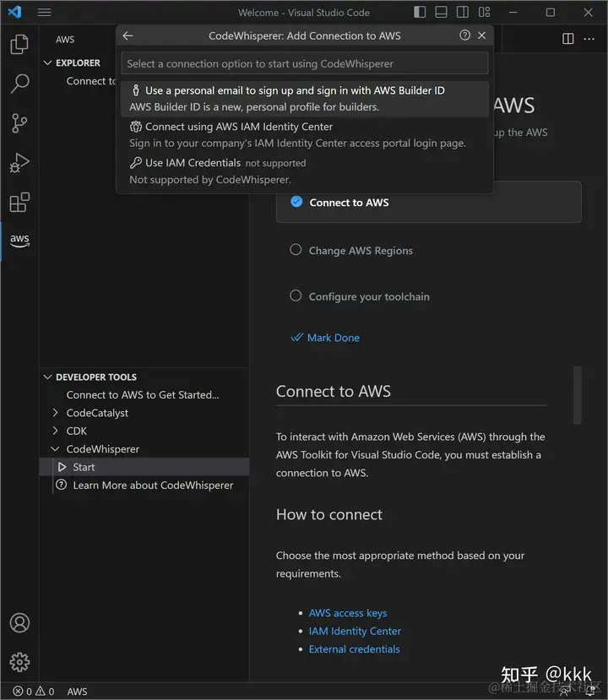Collapse the DEVELOPER TOOLS section

click(x=48, y=377)
